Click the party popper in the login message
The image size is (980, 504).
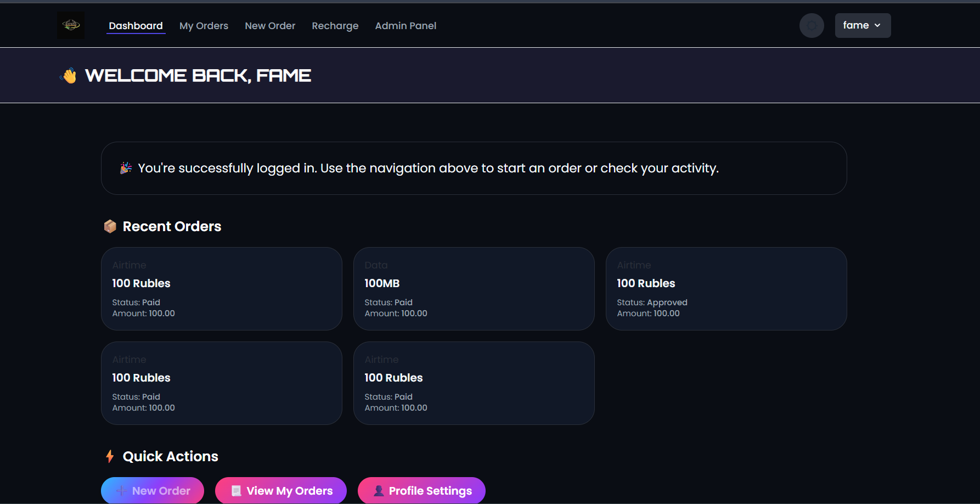pyautogui.click(x=126, y=168)
